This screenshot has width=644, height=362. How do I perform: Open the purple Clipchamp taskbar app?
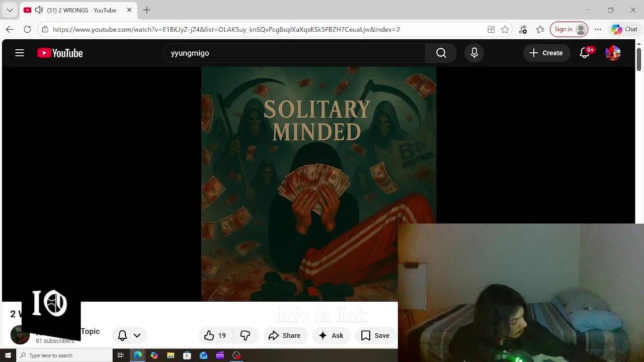coord(220,355)
